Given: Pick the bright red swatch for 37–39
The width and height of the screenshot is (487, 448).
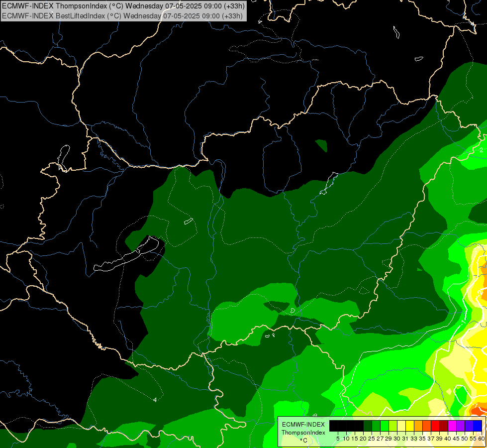Looking at the screenshot, I should (435, 426).
